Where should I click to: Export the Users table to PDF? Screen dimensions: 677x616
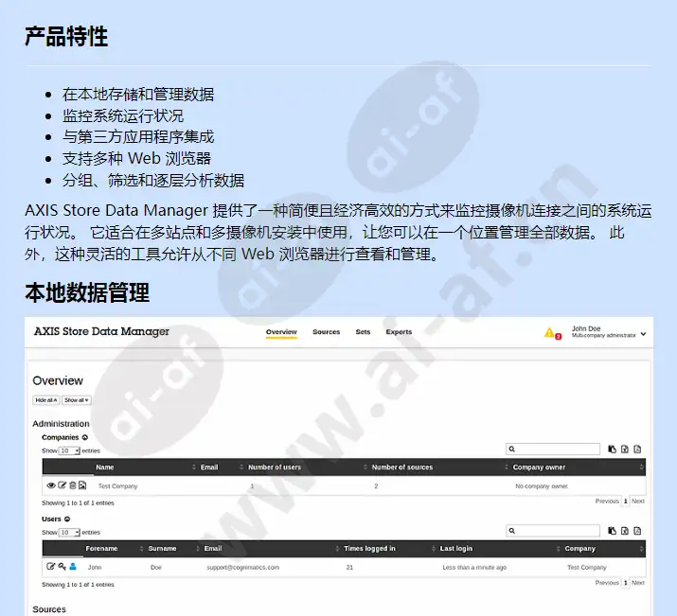[x=637, y=531]
